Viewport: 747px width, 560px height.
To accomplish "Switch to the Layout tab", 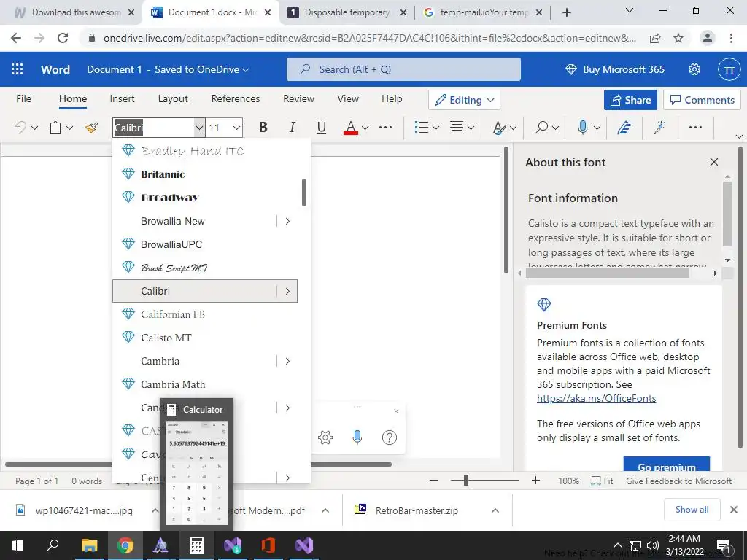I will [x=173, y=98].
